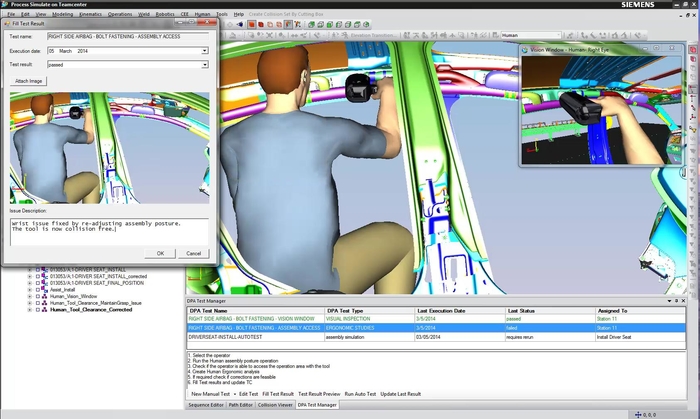Switch to the Collision Viewer tab
Screen dimensions: 700x419
tap(275, 405)
